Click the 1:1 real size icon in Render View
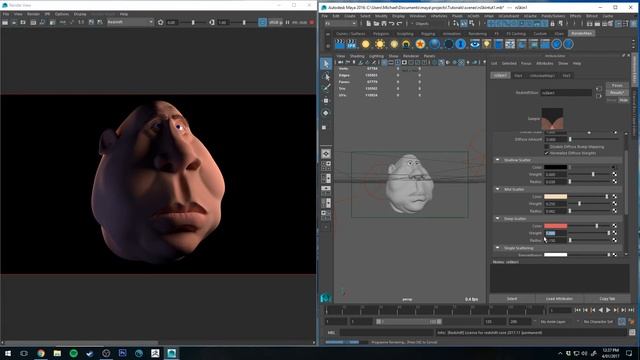 coord(81,22)
